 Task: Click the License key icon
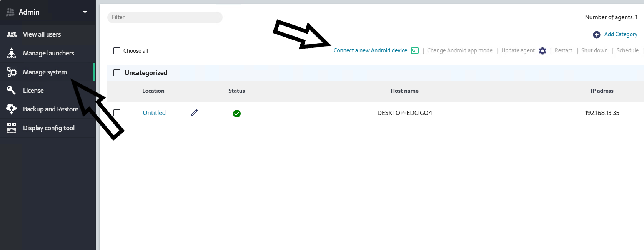point(12,91)
